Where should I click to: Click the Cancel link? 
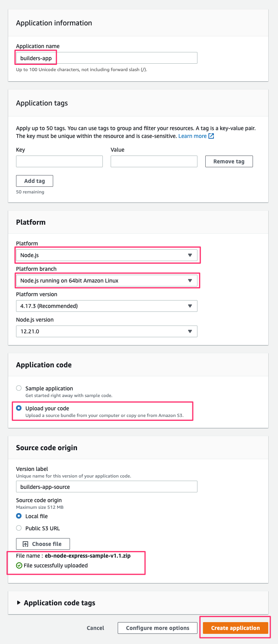tap(95, 628)
